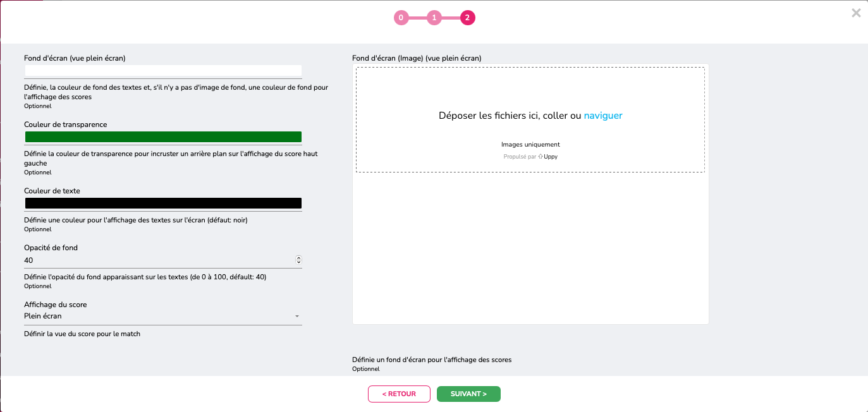Close the dialog with the X icon
This screenshot has height=412, width=868.
[856, 13]
